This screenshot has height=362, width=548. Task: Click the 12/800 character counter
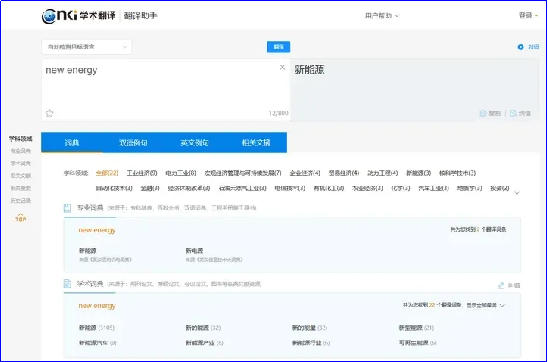click(279, 113)
